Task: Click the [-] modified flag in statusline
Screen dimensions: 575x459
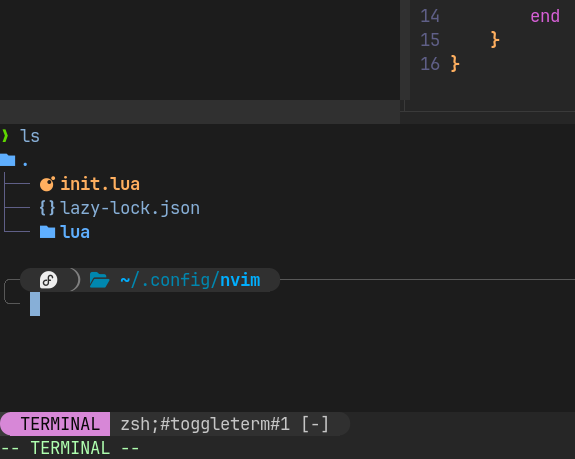Action: pyautogui.click(x=315, y=424)
